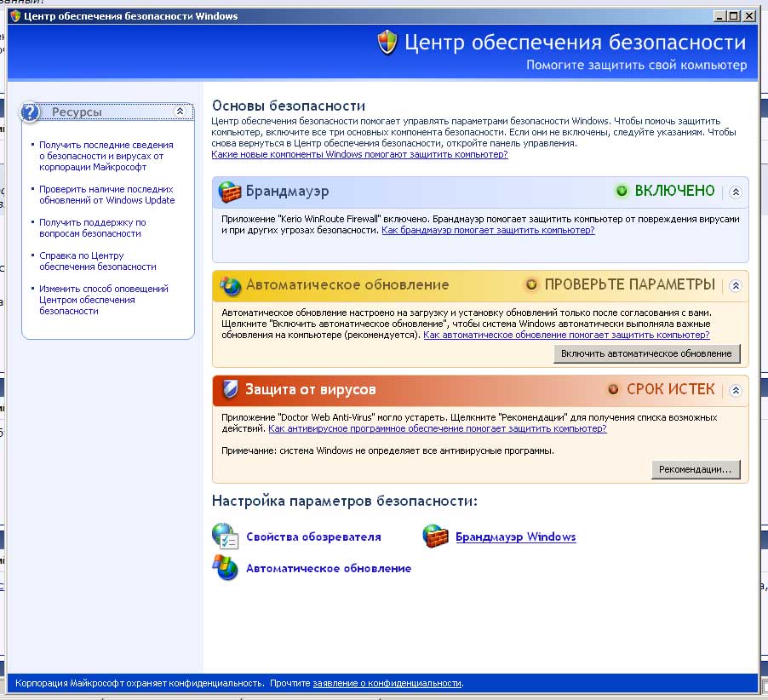Collapse the Защита от вирусов section
The width and height of the screenshot is (768, 700).
735,390
